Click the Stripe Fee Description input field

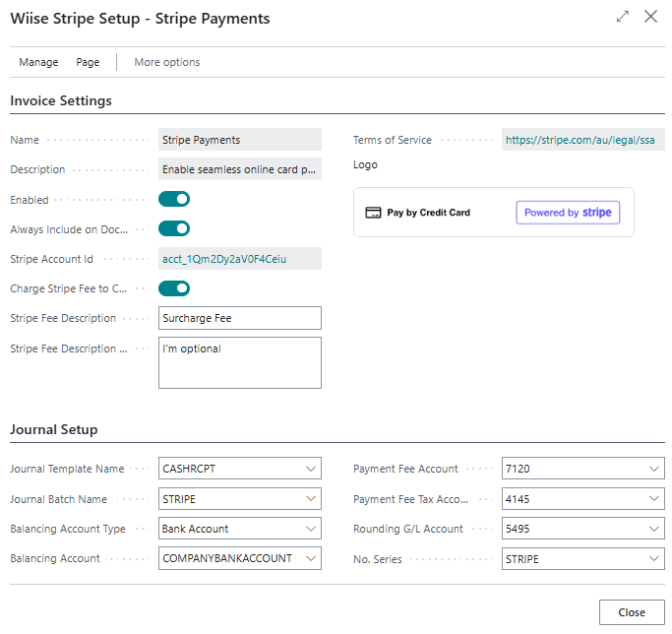[x=239, y=318]
